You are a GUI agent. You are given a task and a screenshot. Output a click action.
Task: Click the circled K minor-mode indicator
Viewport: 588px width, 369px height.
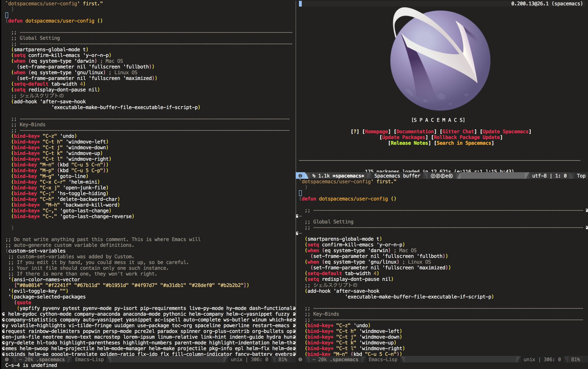pos(450,176)
